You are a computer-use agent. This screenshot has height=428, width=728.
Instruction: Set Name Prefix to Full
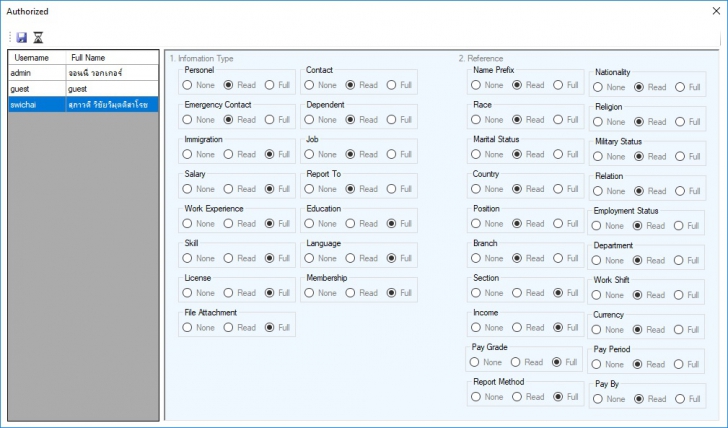[x=566, y=85]
